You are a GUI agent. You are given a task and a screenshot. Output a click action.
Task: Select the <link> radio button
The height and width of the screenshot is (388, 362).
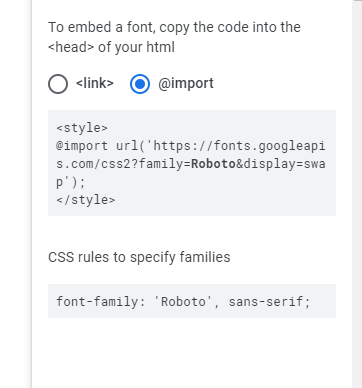coord(58,84)
